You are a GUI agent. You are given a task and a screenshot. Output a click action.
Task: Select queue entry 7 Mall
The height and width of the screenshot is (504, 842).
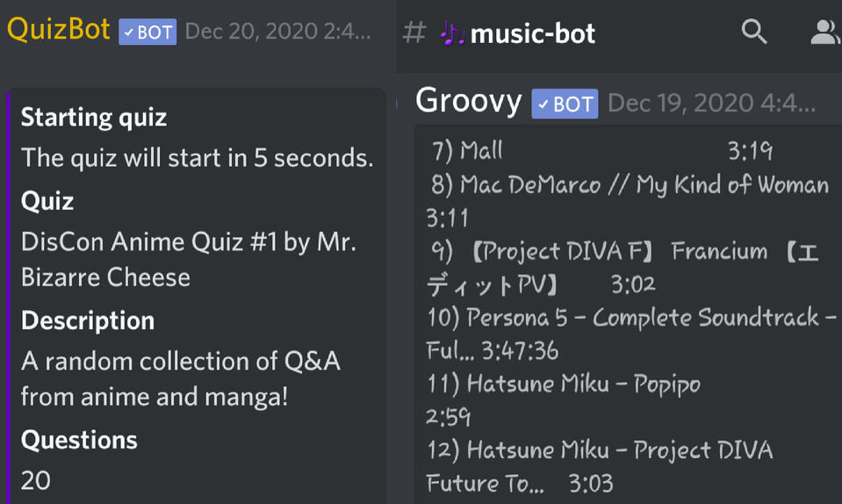coord(480,151)
